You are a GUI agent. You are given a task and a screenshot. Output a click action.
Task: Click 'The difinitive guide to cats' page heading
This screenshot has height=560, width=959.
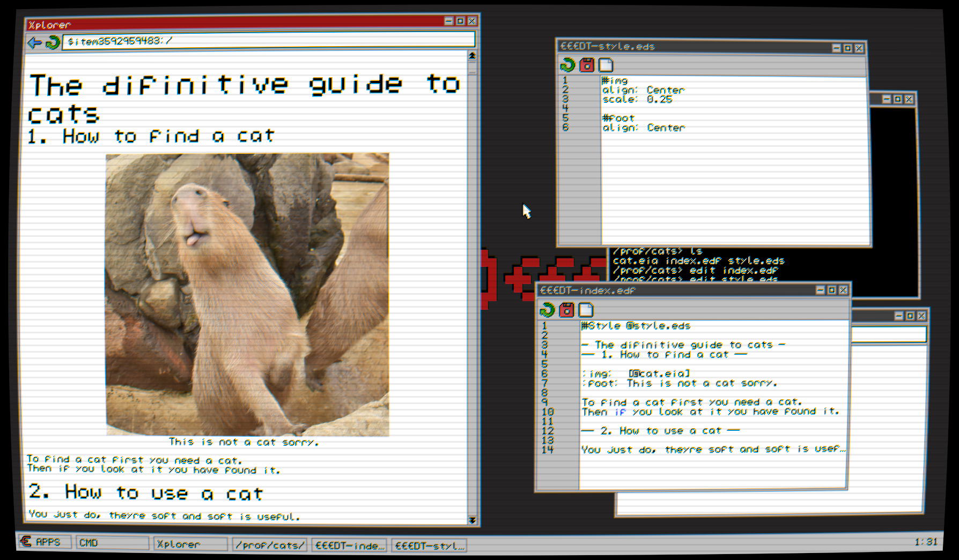pyautogui.click(x=245, y=99)
